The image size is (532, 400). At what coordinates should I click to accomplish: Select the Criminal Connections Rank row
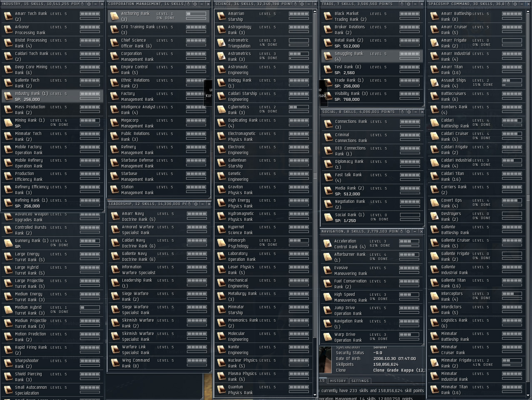373,137
